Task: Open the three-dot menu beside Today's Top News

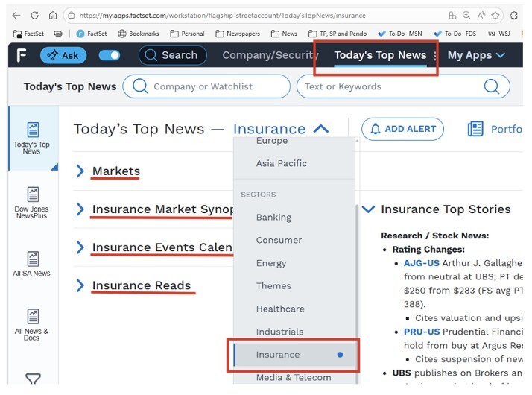Action: click(434, 56)
